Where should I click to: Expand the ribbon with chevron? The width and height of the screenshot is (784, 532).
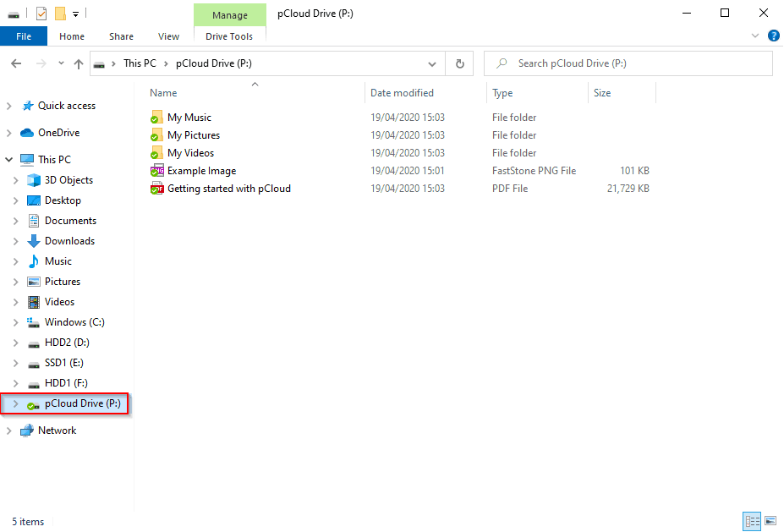pyautogui.click(x=755, y=36)
